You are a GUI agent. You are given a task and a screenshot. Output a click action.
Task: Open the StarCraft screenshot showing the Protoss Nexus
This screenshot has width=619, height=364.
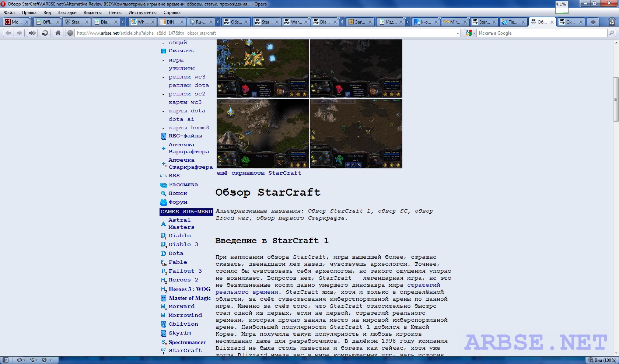263,69
